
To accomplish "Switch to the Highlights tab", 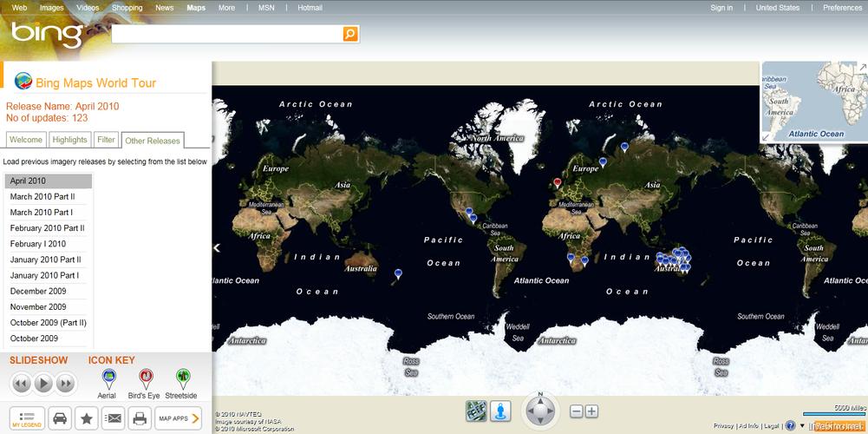I will pos(69,140).
